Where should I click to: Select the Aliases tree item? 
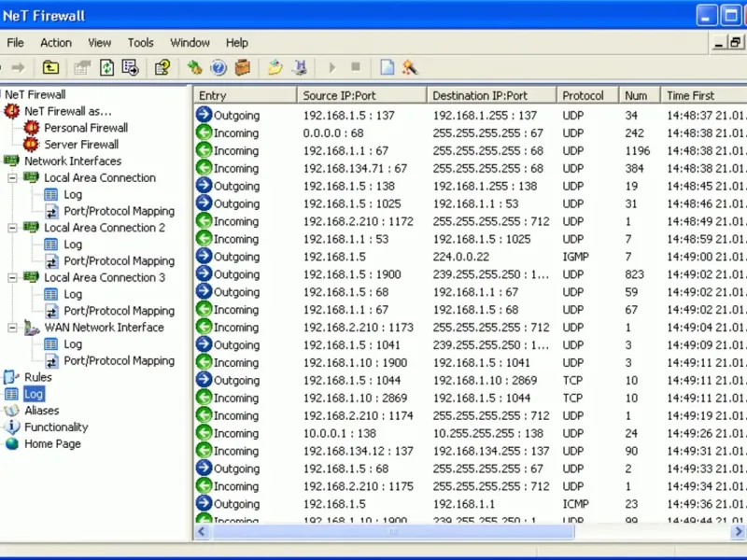coord(42,411)
